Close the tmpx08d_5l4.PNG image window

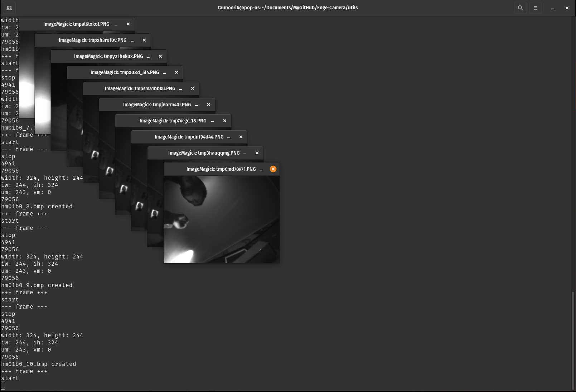(176, 72)
